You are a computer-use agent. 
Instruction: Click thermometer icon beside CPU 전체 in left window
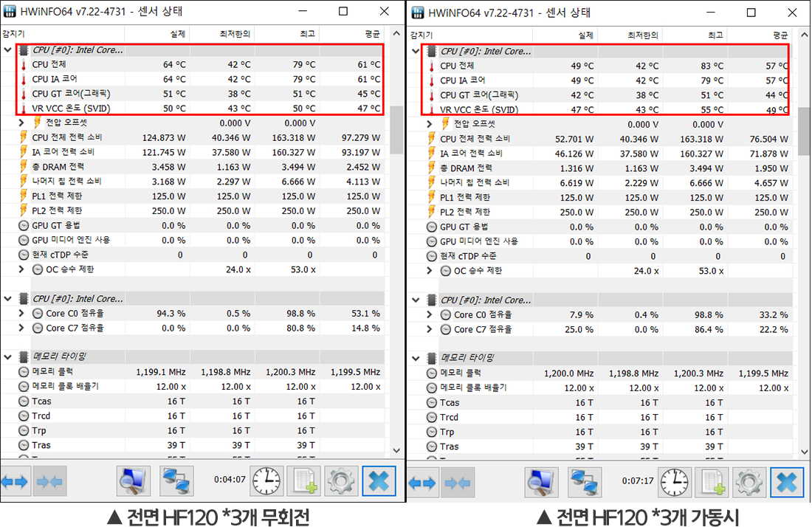click(24, 65)
